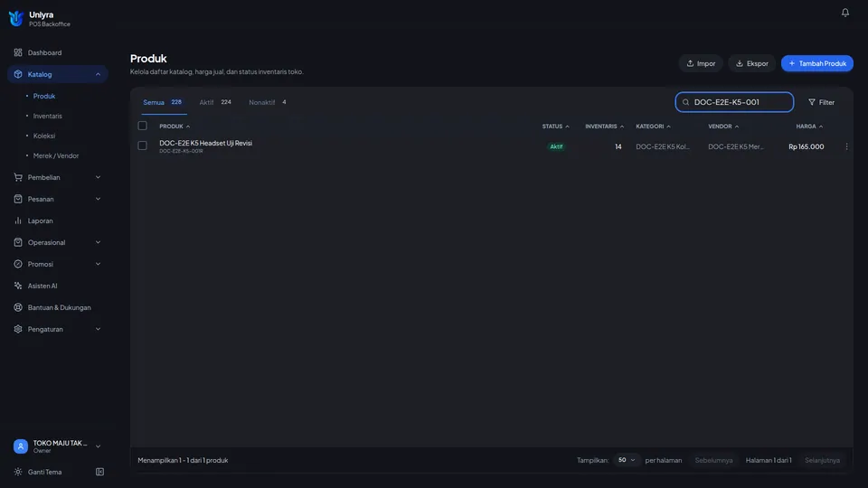The image size is (868, 488).
Task: Tick the select-all products checkbox
Action: [x=142, y=126]
